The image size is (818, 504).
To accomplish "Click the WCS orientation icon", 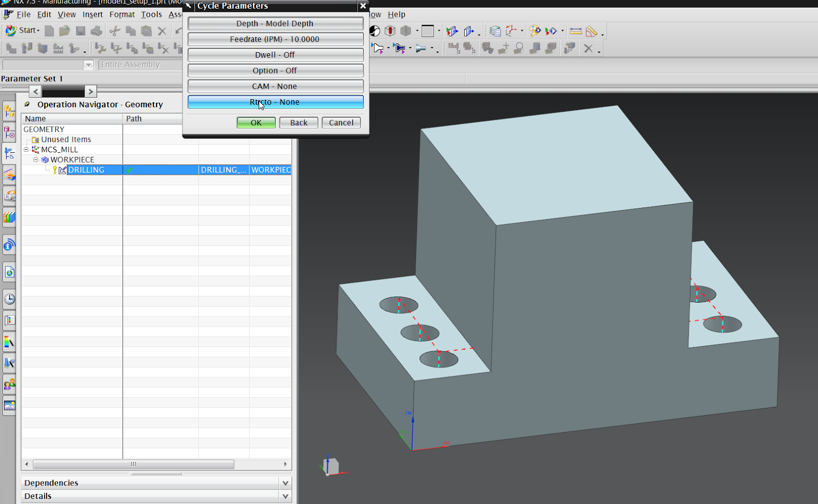I will [x=511, y=31].
